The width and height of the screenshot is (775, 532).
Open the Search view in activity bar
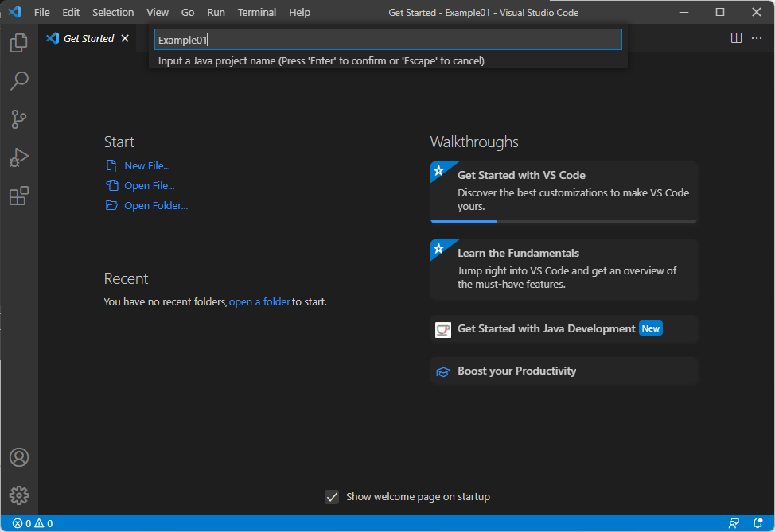click(19, 80)
